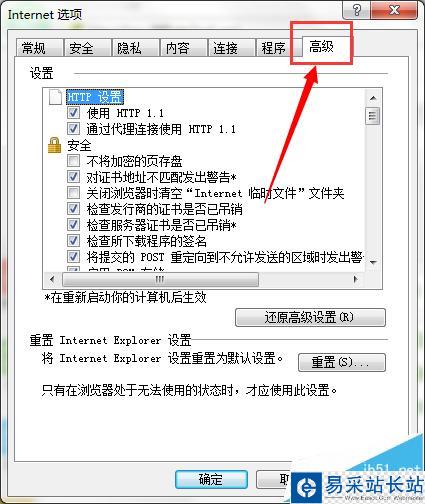Toggle 通过代理连接使用 HTTP 1.1 checkbox
Screen dimensions: 425x504
coord(73,129)
